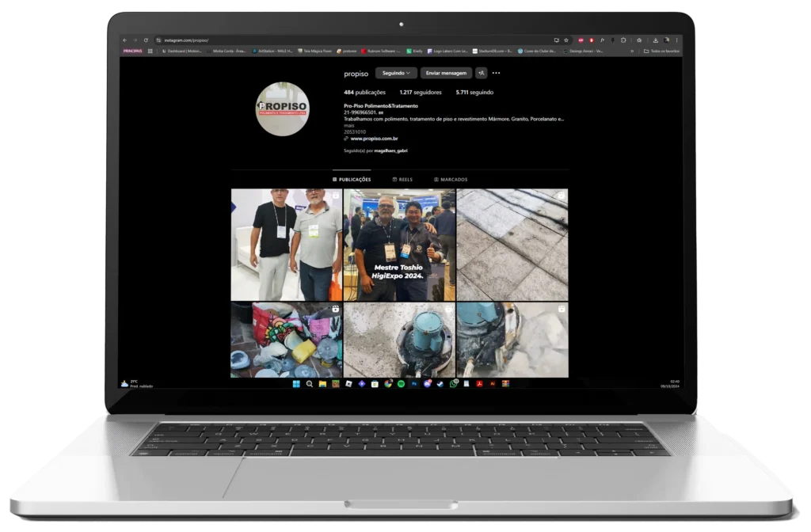Open the colorful bags and materials post
Screen dimensions: 811x532
pyautogui.click(x=287, y=340)
